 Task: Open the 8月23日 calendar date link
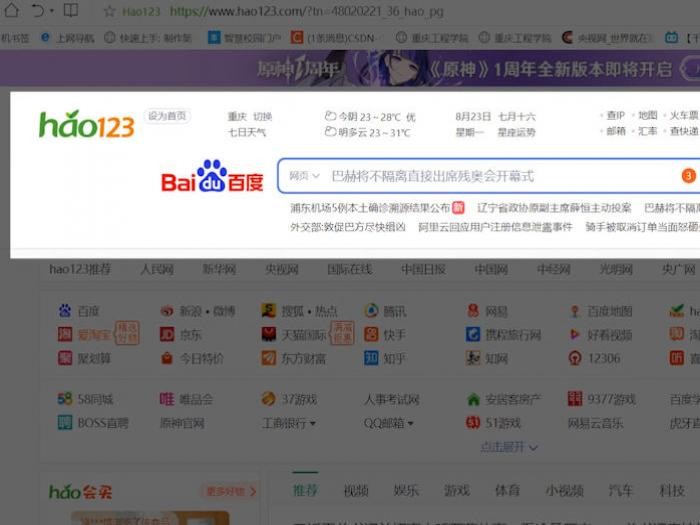click(473, 117)
